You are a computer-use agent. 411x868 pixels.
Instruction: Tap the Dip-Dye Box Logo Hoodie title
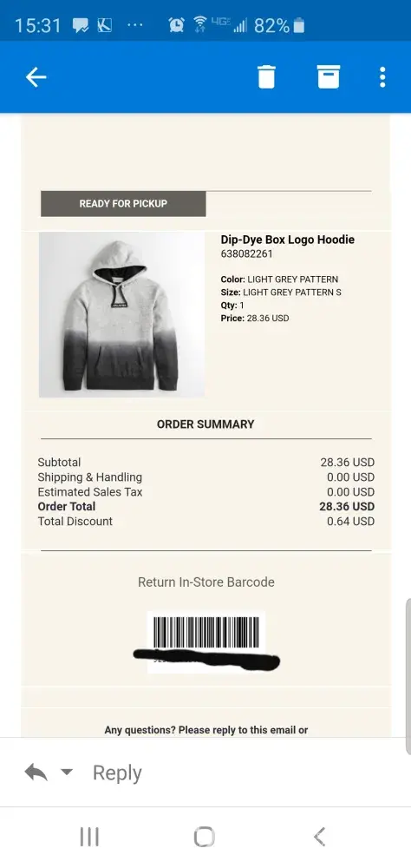pos(288,240)
